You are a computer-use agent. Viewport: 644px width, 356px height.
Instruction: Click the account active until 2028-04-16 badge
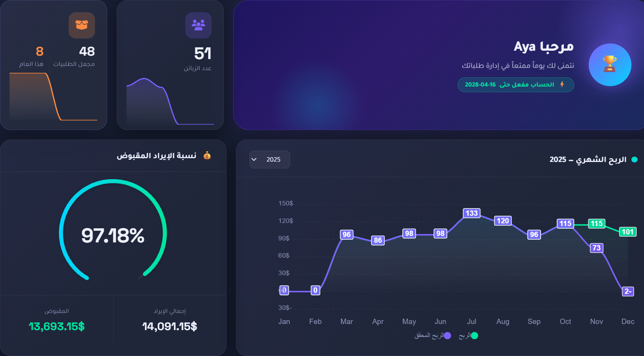click(x=516, y=85)
